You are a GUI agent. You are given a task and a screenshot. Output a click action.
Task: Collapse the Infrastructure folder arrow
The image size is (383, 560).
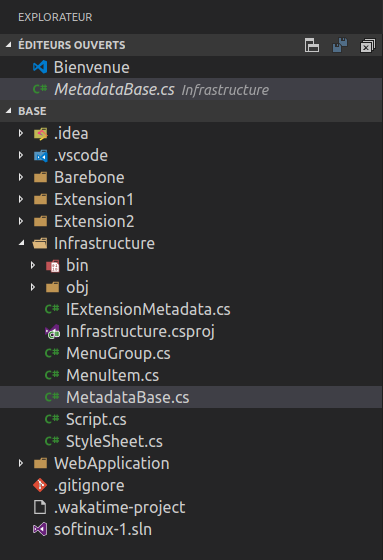(21, 243)
